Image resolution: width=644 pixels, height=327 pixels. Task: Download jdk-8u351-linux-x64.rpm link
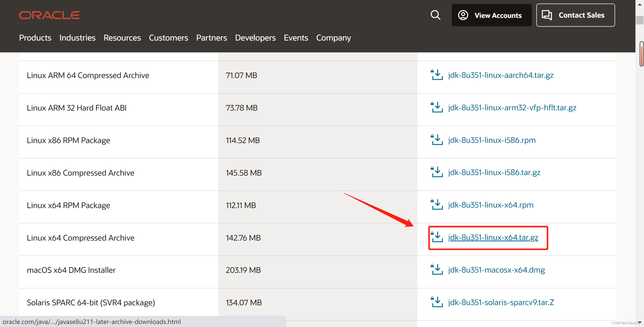(491, 205)
